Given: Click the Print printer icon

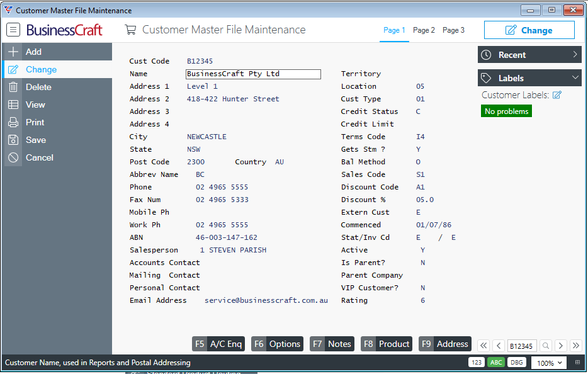Looking at the screenshot, I should [x=13, y=122].
